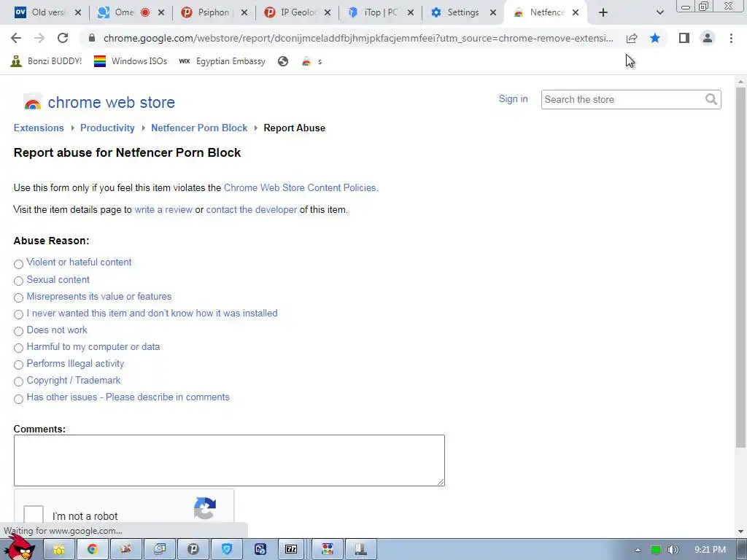The image size is (747, 560).
Task: Open the Bonzi BUDDY! bookmark
Action: (x=46, y=61)
